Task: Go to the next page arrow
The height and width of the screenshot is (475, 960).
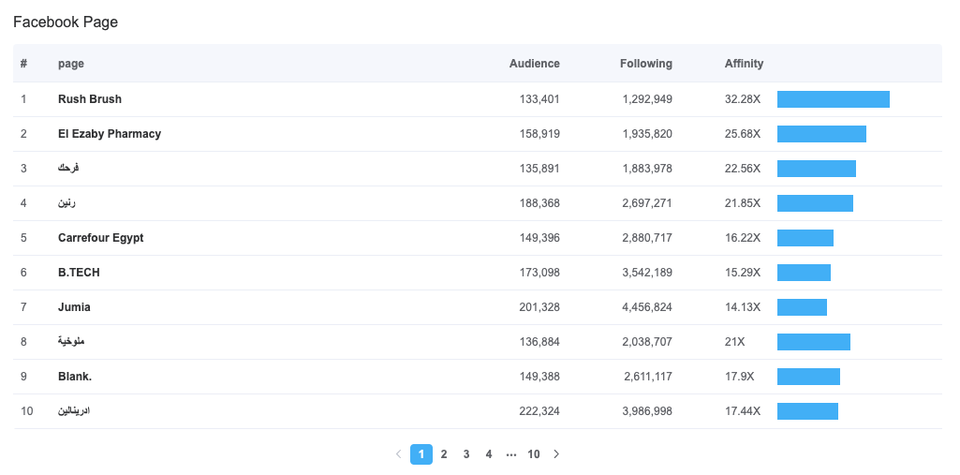Action: pos(556,454)
